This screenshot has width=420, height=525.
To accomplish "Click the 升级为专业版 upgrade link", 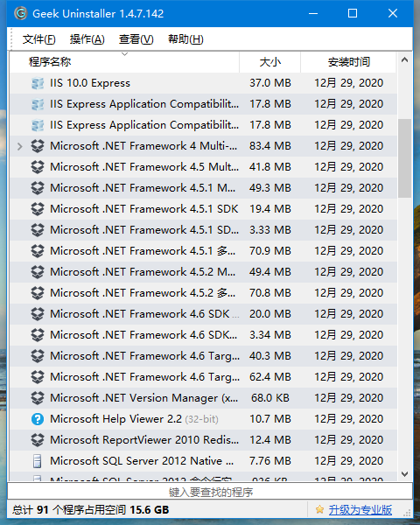I will click(360, 510).
